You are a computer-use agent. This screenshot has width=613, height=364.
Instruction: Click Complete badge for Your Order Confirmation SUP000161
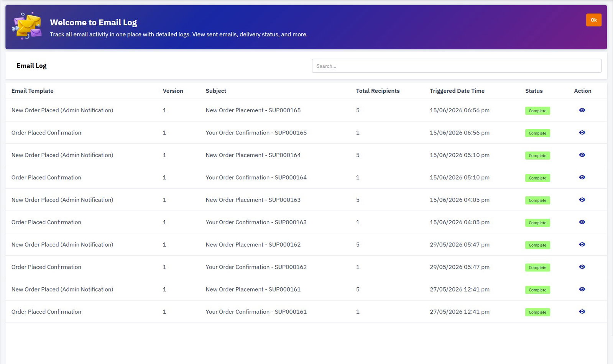[x=537, y=313]
